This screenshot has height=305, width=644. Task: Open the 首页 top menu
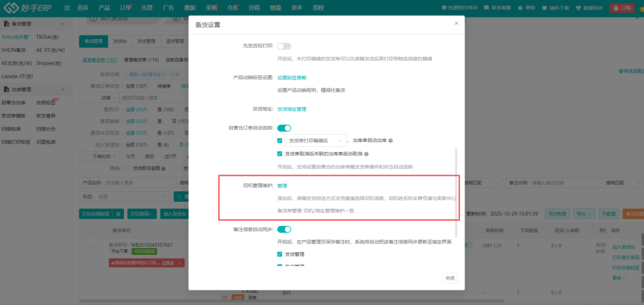click(83, 8)
